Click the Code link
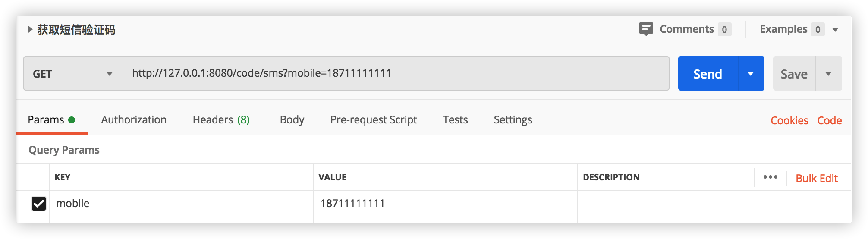Image resolution: width=868 pixels, height=239 pixels. pyautogui.click(x=829, y=121)
